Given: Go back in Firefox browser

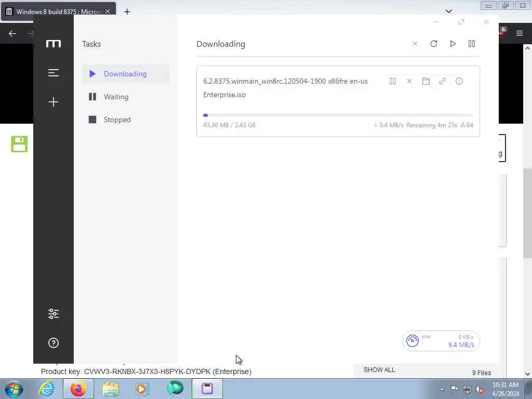Looking at the screenshot, I should (x=12, y=33).
